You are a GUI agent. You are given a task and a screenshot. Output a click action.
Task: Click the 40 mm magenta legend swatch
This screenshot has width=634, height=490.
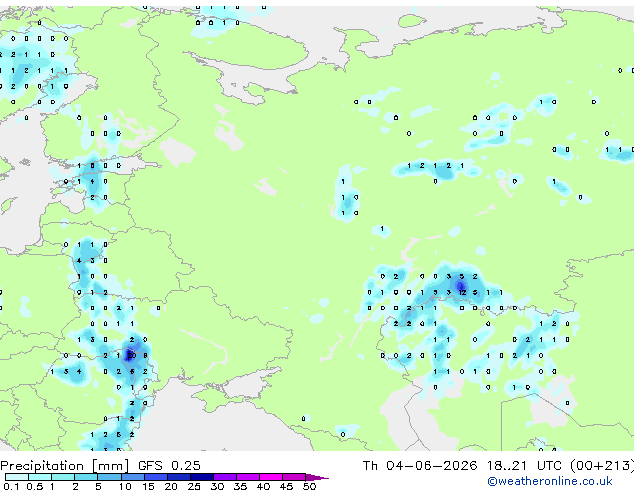tap(271, 477)
